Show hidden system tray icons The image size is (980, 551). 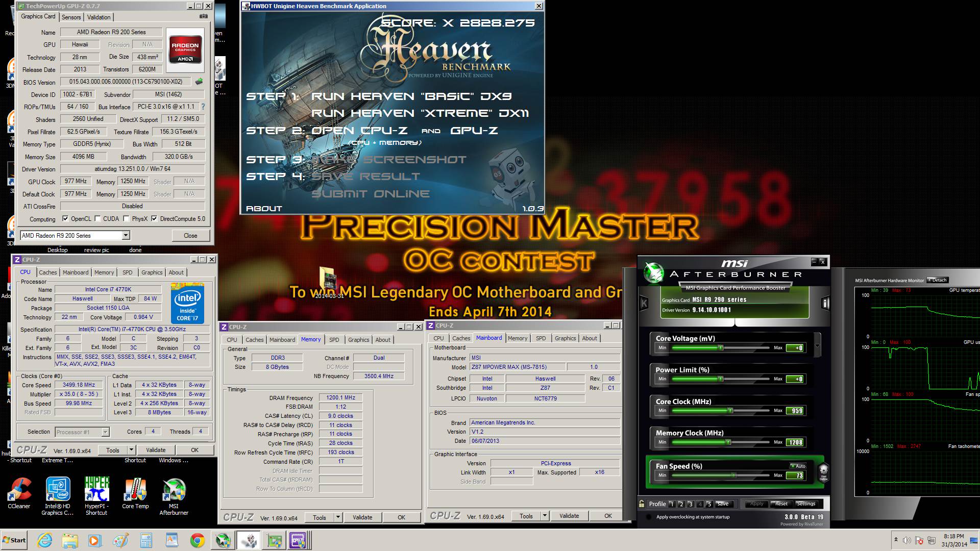(x=896, y=540)
